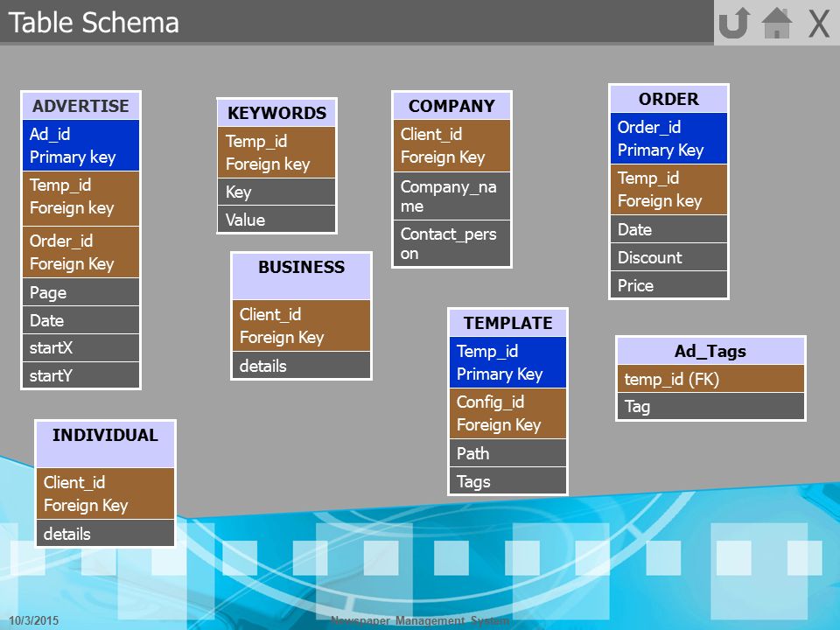Click the BUSINESS table header

[x=301, y=276]
